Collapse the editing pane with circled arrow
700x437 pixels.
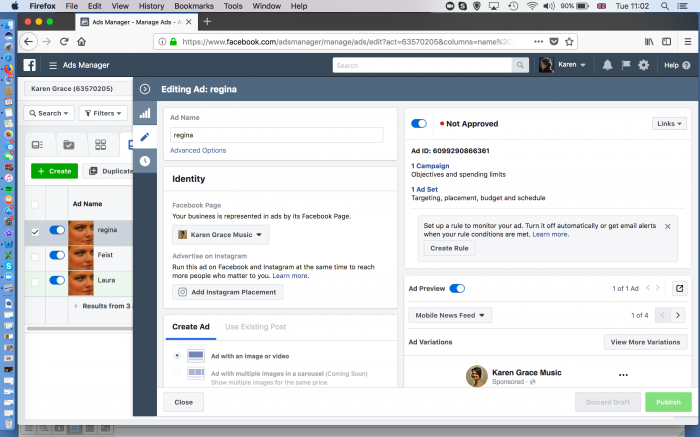tap(145, 89)
